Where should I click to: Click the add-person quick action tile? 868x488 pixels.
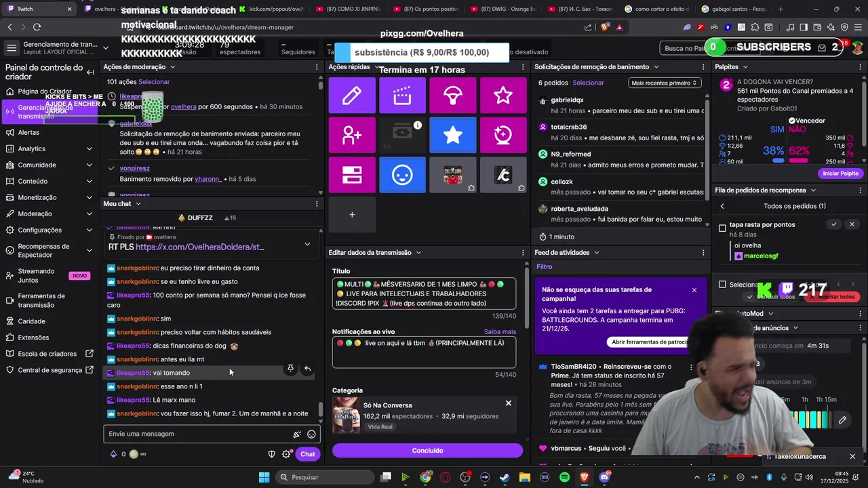[352, 135]
